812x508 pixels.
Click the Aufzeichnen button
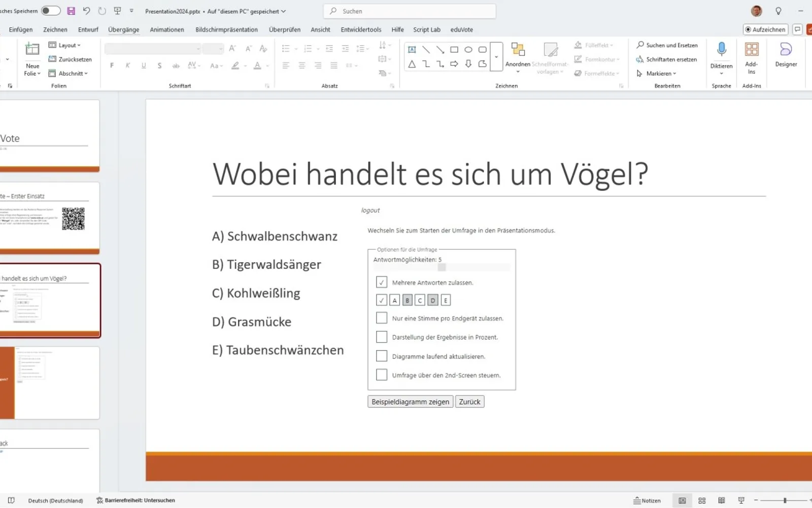coord(765,29)
